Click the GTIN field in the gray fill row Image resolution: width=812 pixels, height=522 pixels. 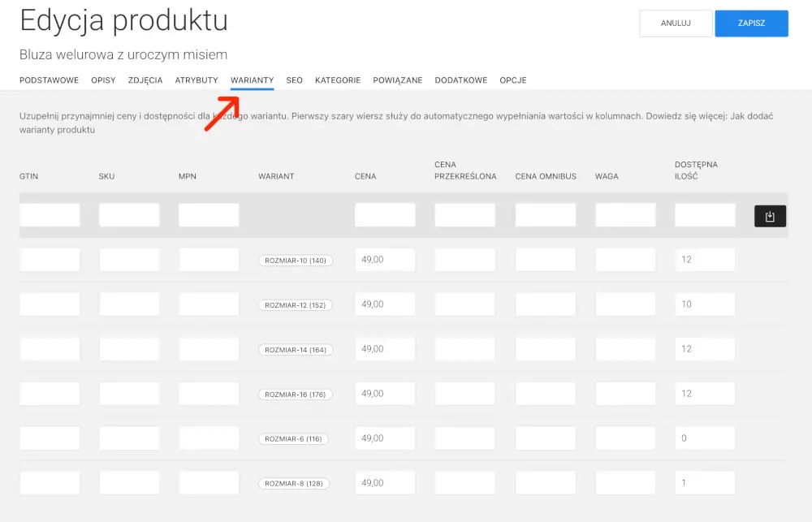click(x=50, y=214)
